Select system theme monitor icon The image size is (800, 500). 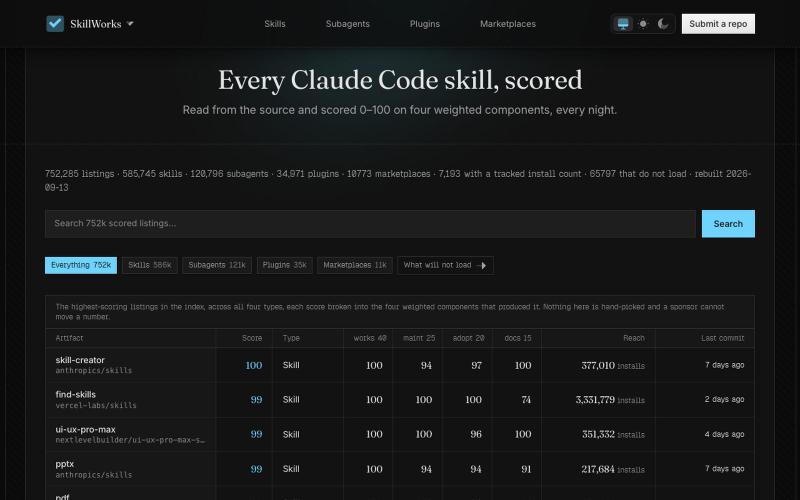tap(623, 23)
